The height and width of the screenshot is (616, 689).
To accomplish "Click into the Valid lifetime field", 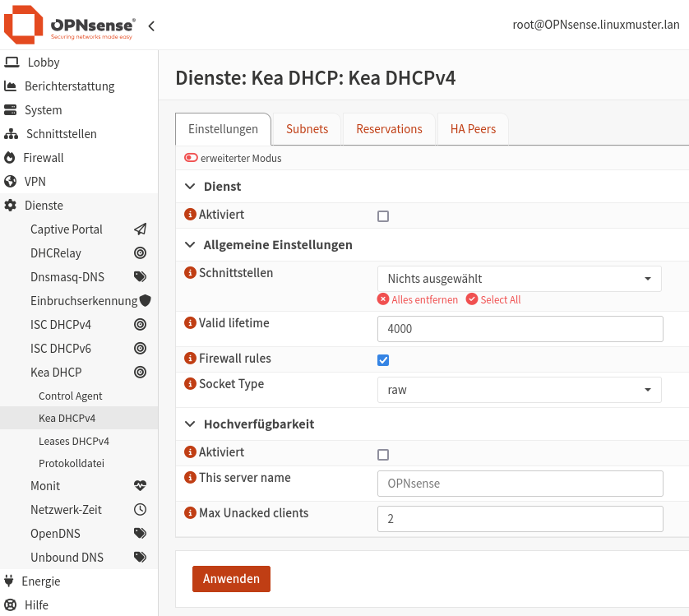I will (x=520, y=329).
